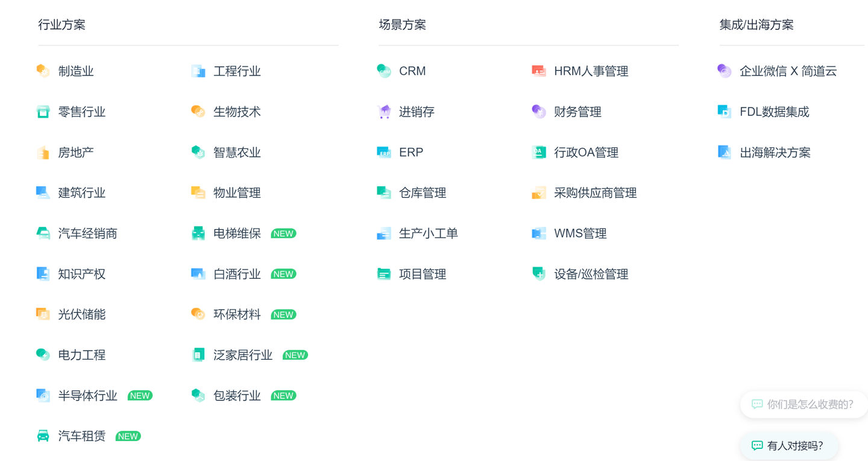Open 半导体行业 industry solution

click(x=87, y=396)
